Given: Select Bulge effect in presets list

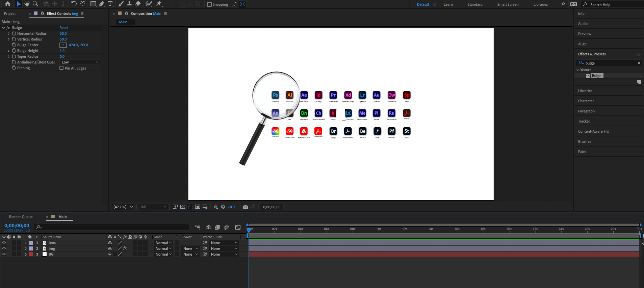Looking at the screenshot, I should click(x=596, y=76).
